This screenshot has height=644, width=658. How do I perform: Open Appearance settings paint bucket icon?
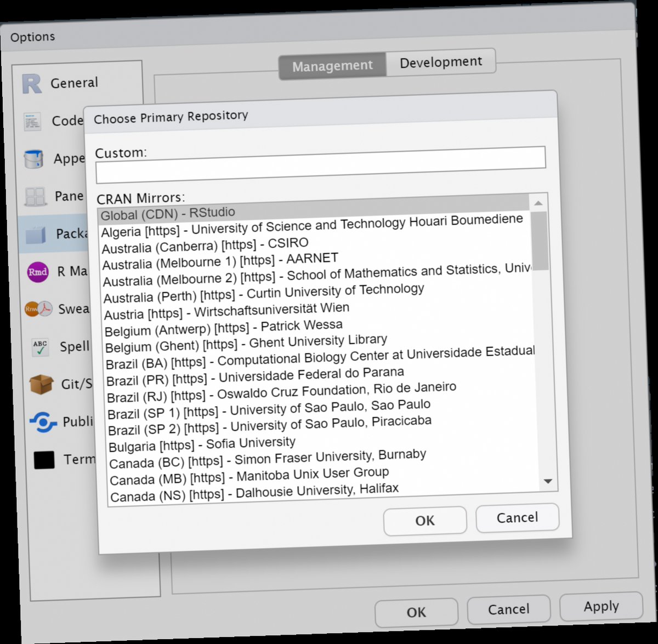click(34, 159)
